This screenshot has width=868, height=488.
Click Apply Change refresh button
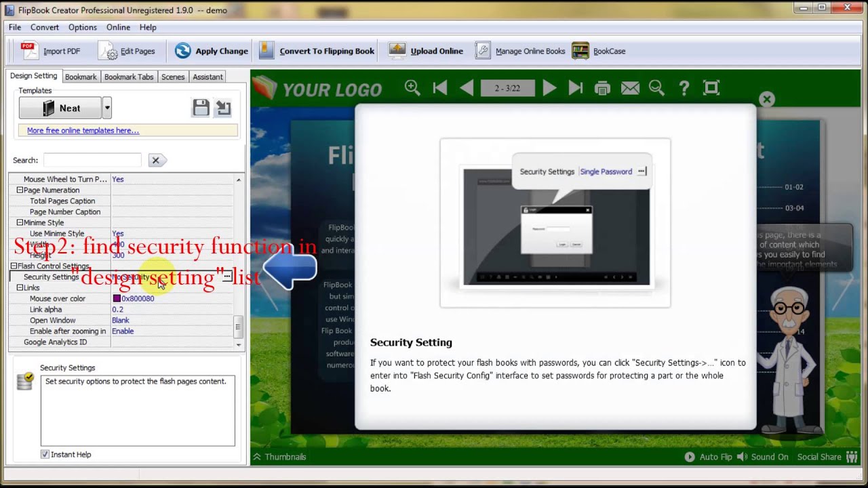(211, 51)
